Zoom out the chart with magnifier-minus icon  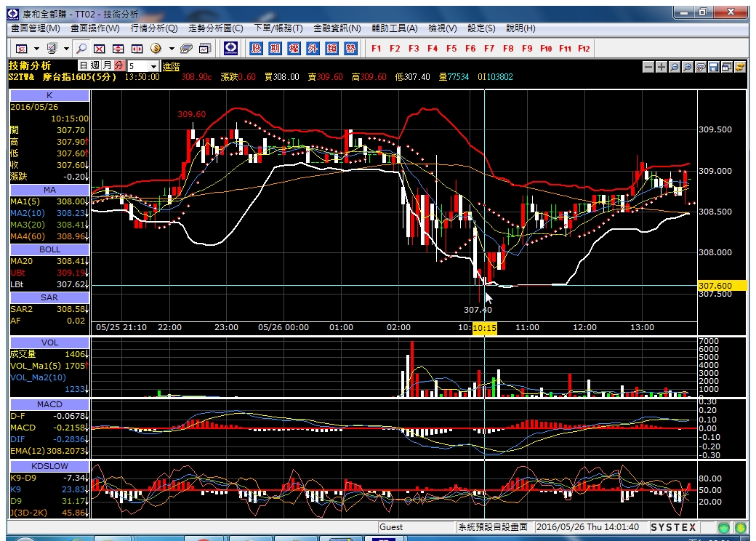(x=675, y=67)
